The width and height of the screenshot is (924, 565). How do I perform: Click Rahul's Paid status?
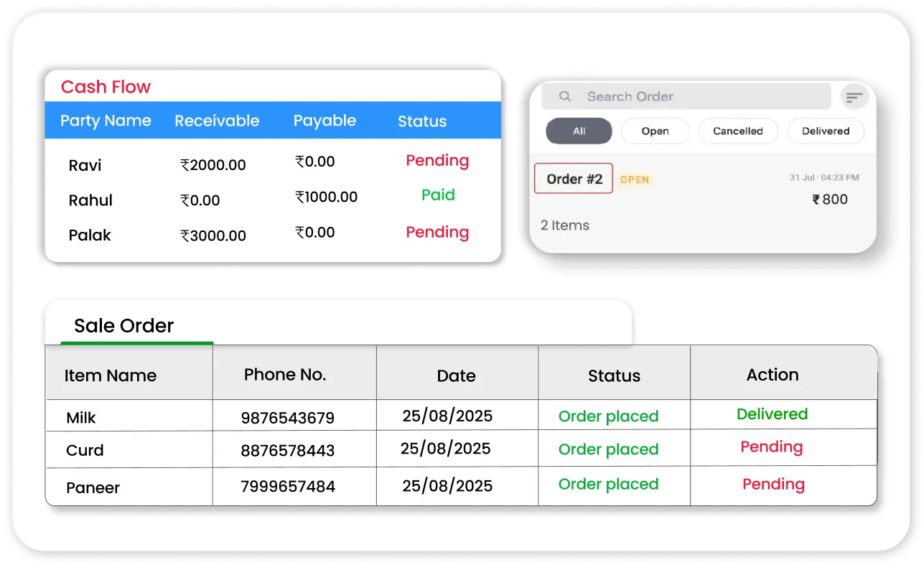(x=438, y=195)
